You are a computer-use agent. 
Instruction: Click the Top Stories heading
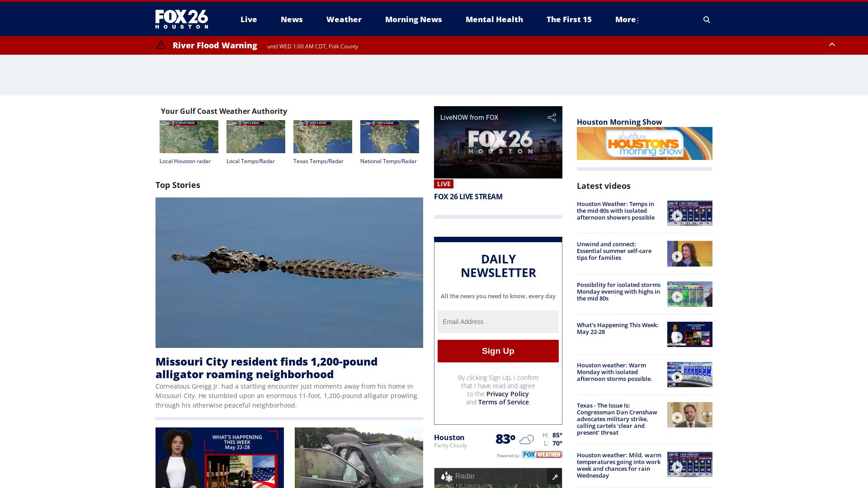pos(178,185)
